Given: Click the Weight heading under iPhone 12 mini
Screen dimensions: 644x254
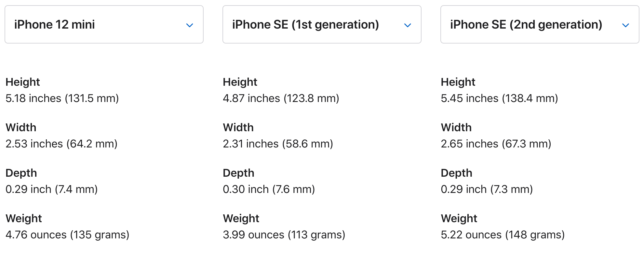Looking at the screenshot, I should coord(24,219).
